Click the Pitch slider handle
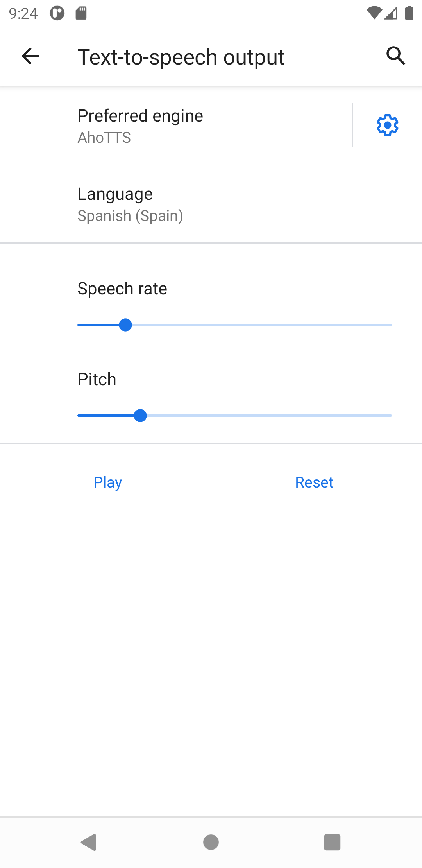Screen dimensions: 422x868 pyautogui.click(x=140, y=416)
